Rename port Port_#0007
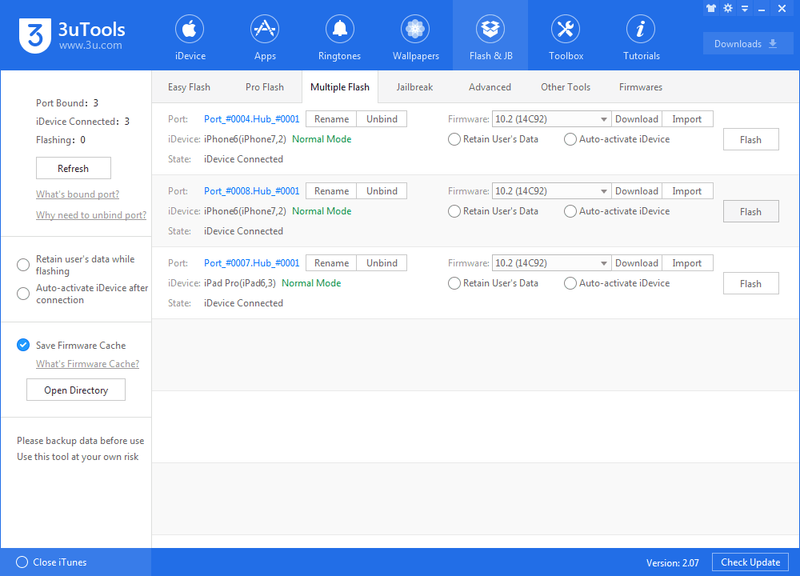The image size is (800, 576). [x=331, y=263]
